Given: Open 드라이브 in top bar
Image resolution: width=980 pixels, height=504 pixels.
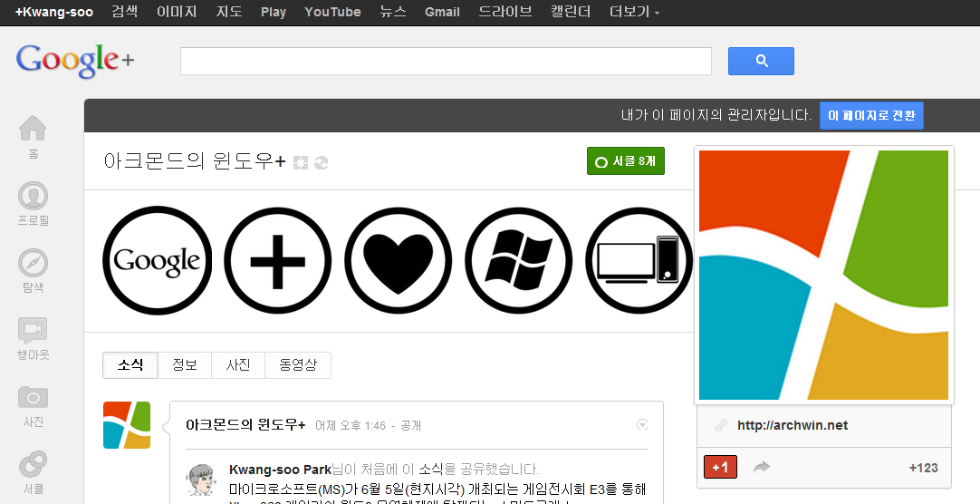Looking at the screenshot, I should (505, 11).
